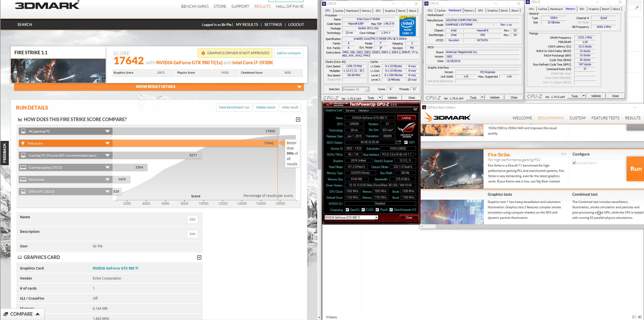Click the trophy icon on This score row

(23, 143)
